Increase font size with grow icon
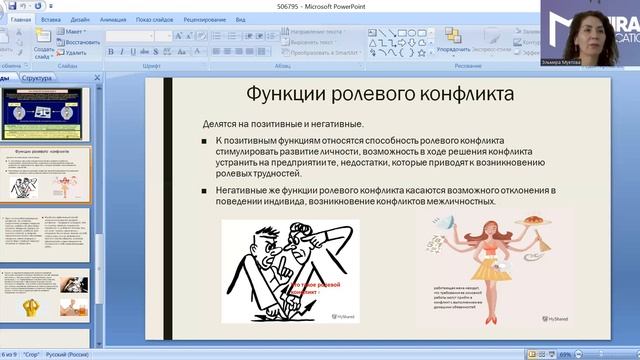 point(178,36)
